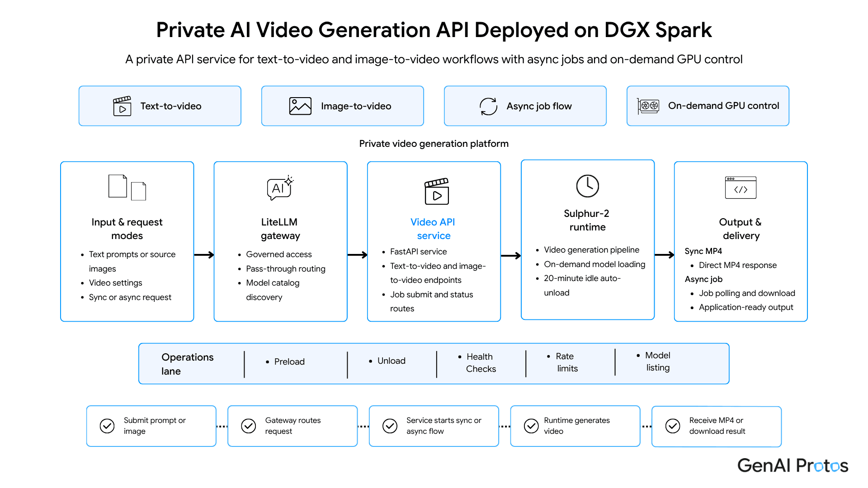Image resolution: width=868 pixels, height=488 pixels.
Task: Click the Job polling and download bullet
Action: (x=746, y=293)
